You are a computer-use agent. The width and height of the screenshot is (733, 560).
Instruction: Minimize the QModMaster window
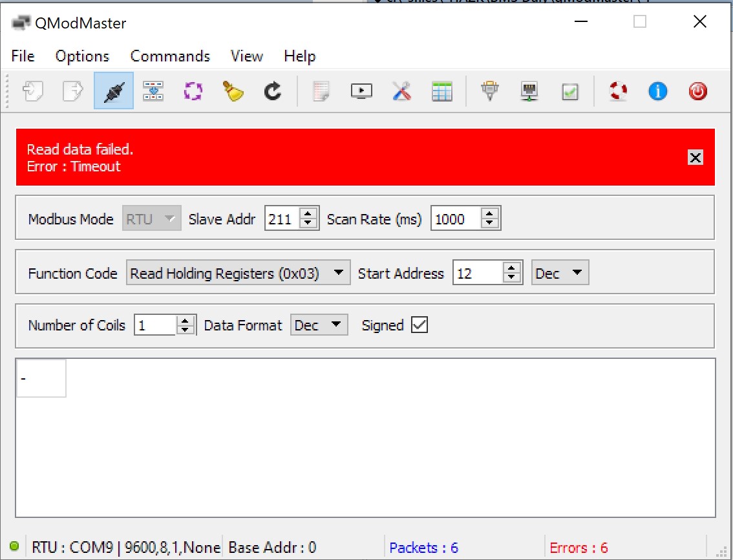click(580, 21)
